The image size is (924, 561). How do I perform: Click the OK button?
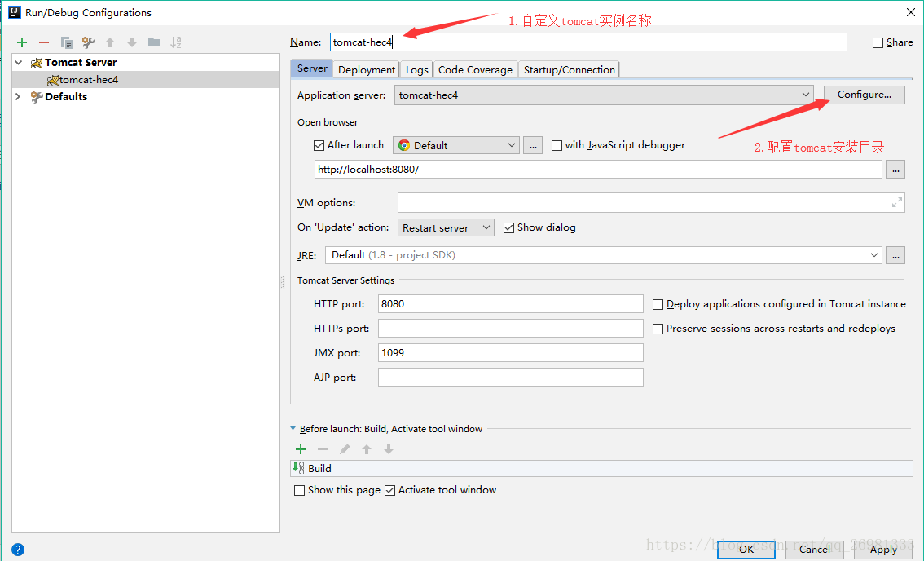point(746,550)
